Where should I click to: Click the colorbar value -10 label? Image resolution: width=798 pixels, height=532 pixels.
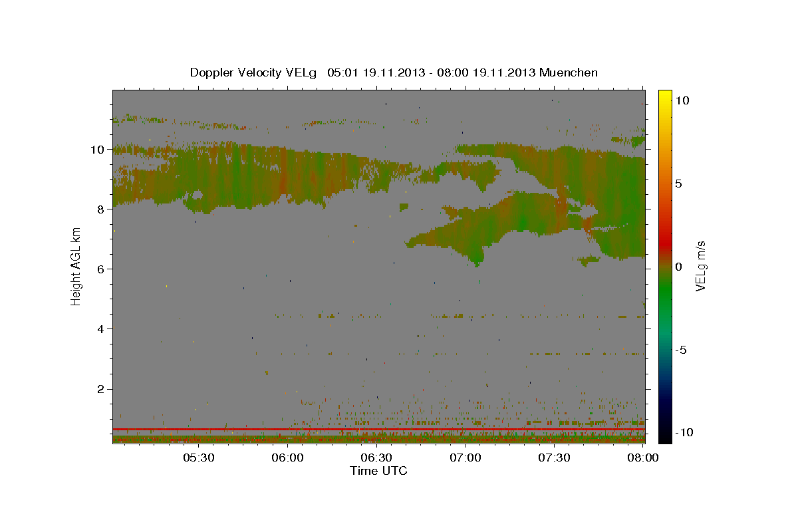(684, 432)
